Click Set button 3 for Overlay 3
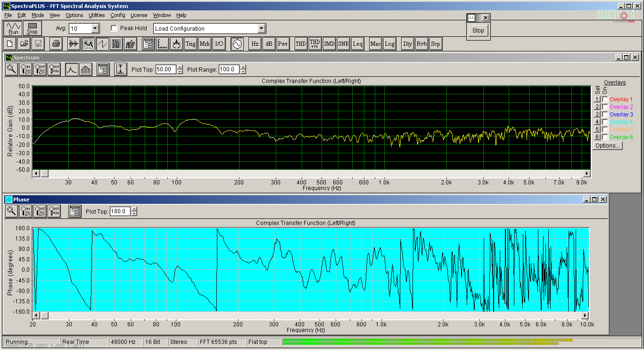 tap(597, 114)
